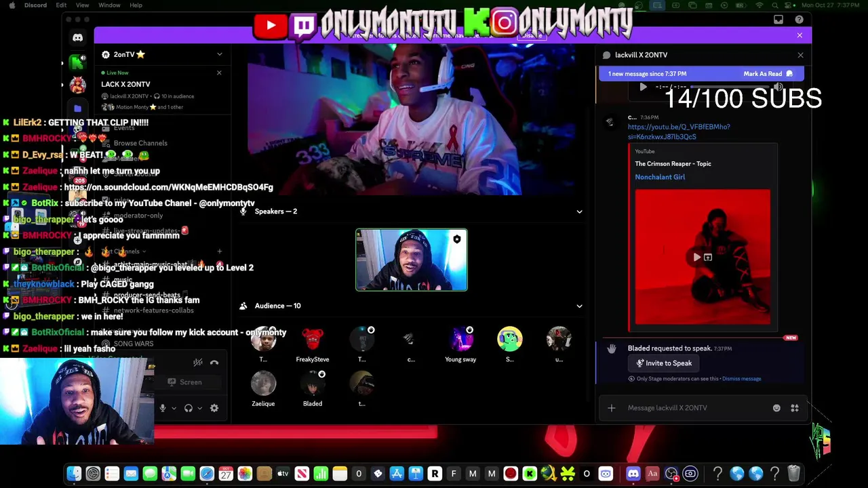Image resolution: width=868 pixels, height=488 pixels.
Task: Open Nonchalant Girl embed title link
Action: 660,177
